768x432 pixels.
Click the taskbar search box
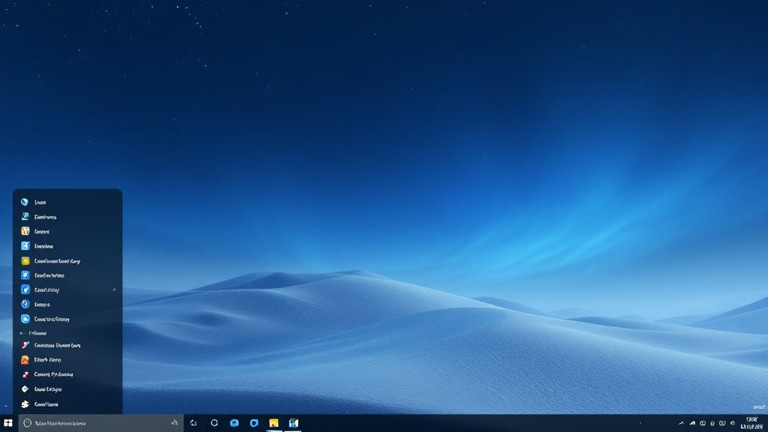pyautogui.click(x=101, y=423)
